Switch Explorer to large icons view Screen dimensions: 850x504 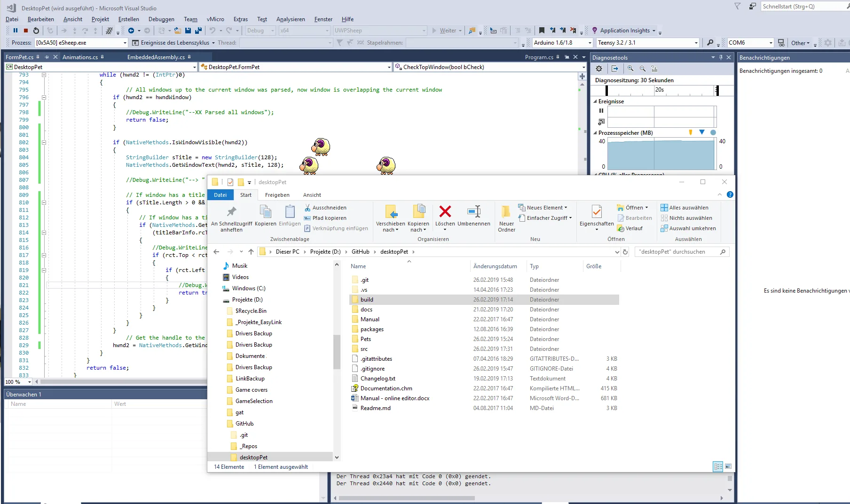[728, 466]
